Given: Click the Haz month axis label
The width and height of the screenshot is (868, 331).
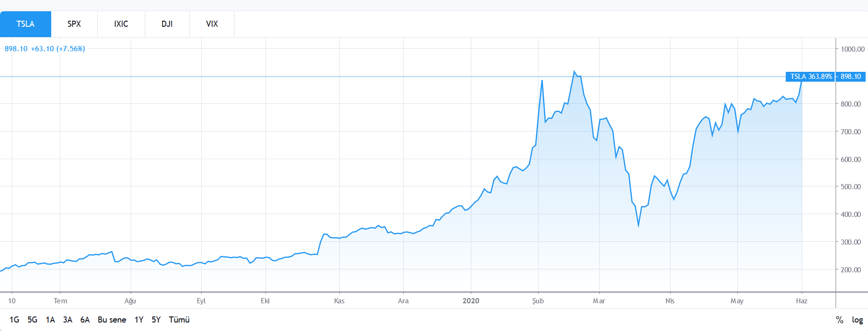Looking at the screenshot, I should point(802,301).
